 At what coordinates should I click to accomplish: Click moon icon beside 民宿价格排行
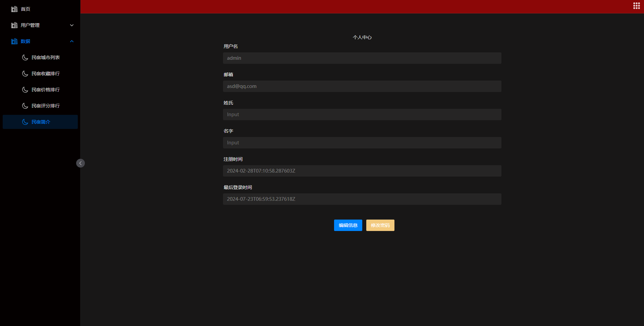tap(25, 90)
